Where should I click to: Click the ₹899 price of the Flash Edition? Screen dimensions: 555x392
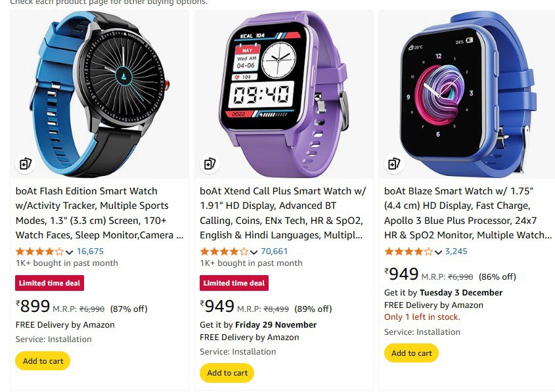[33, 306]
